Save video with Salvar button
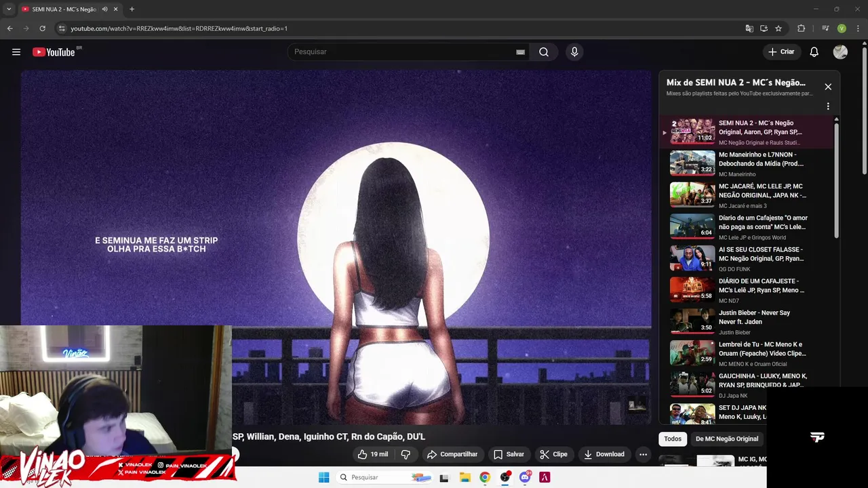This screenshot has height=488, width=868. 509,454
